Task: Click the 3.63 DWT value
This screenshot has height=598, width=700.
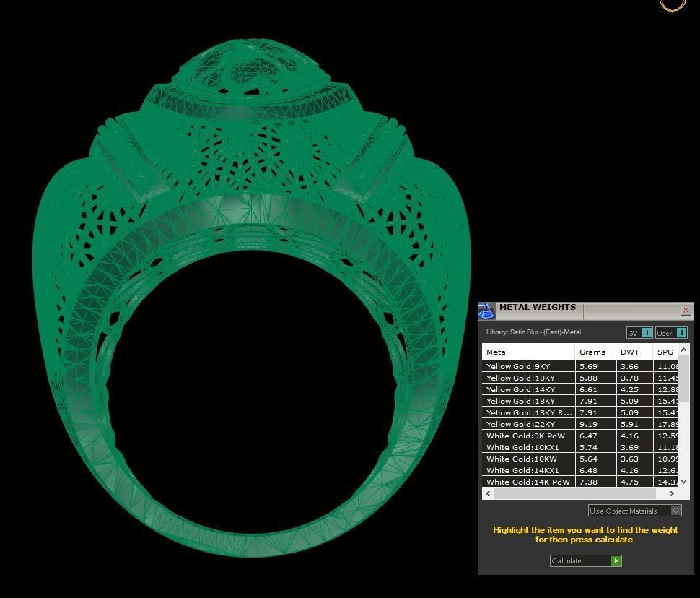Action: [629, 459]
